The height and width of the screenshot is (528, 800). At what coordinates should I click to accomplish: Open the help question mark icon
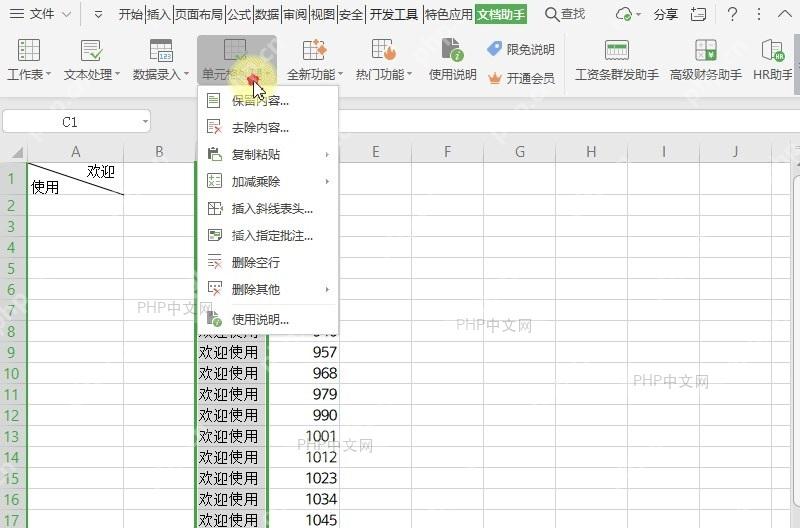[732, 14]
